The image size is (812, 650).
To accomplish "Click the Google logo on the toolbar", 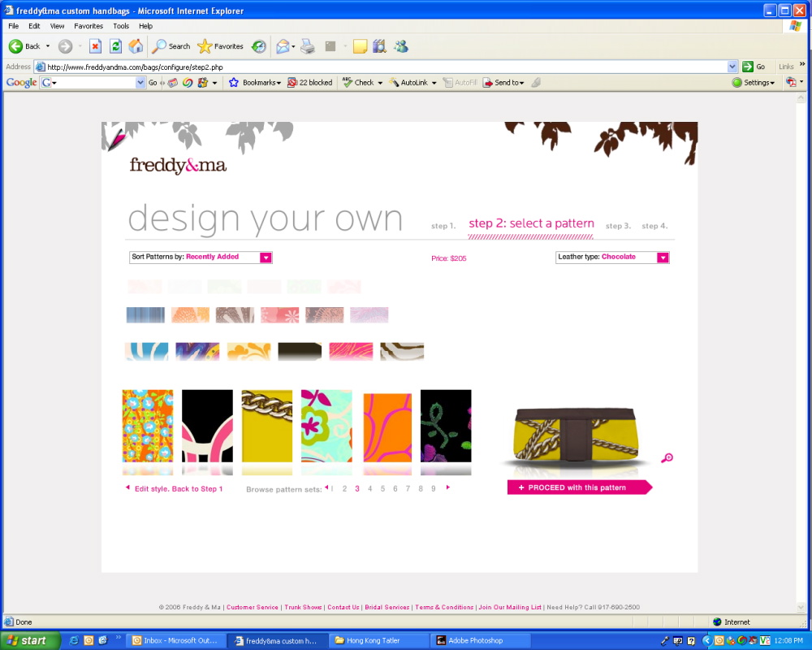I will 21,82.
